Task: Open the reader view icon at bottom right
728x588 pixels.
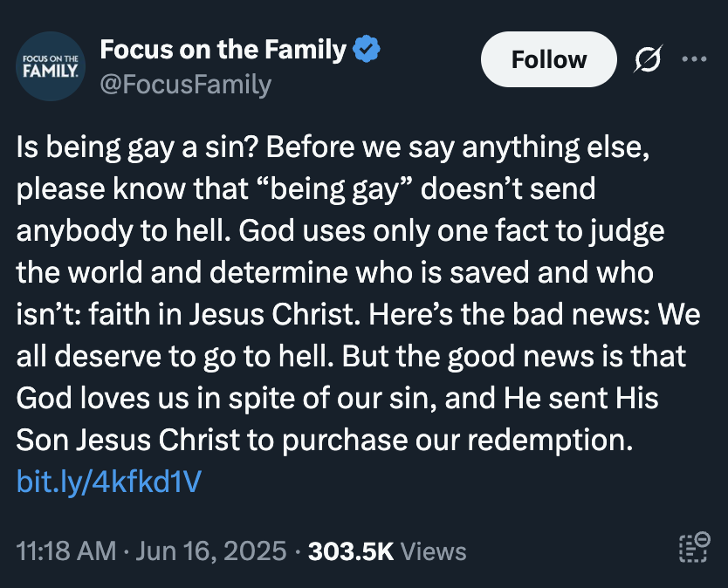Action: tap(695, 550)
